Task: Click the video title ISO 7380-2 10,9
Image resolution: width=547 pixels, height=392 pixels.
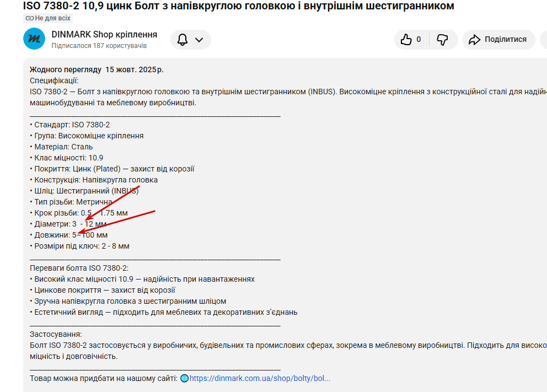Action: [x=238, y=6]
